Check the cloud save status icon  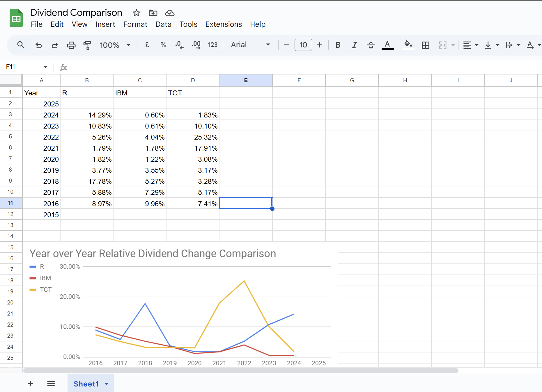pyautogui.click(x=170, y=13)
